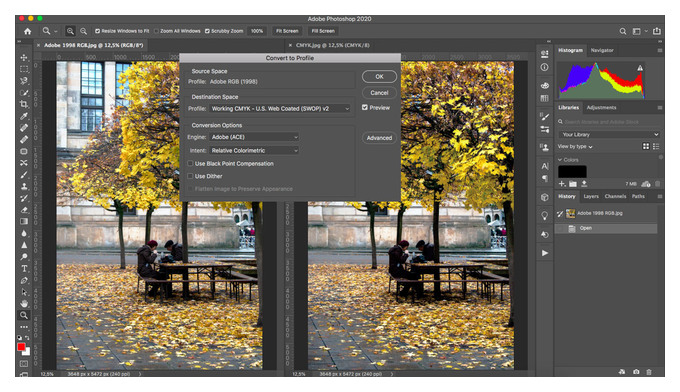Viewport: 680px width, 392px height.
Task: Toggle Resize Windows to Fit checkbox
Action: coord(98,31)
